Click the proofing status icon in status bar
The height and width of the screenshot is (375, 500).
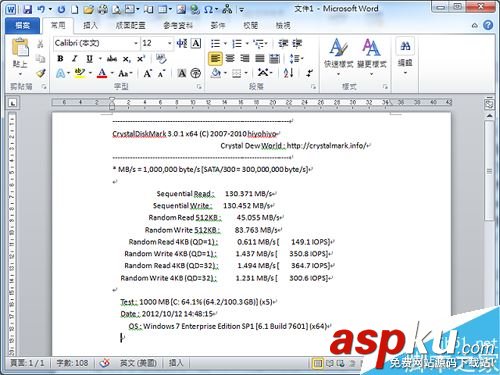[x=105, y=363]
